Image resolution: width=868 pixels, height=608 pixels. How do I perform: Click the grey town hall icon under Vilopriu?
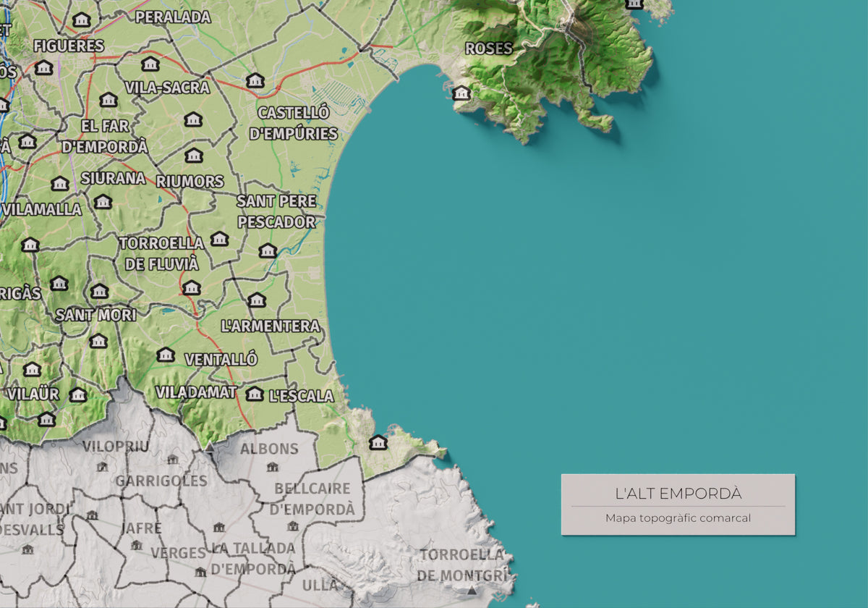[x=102, y=467]
